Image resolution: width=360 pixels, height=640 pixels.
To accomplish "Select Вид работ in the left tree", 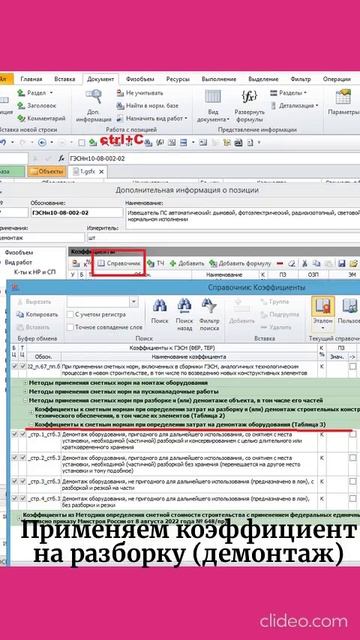I will pos(18,262).
